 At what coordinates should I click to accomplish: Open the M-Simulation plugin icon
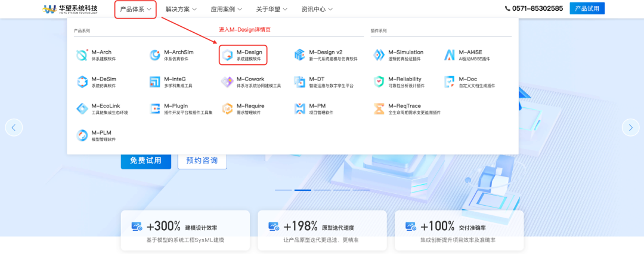pos(379,55)
